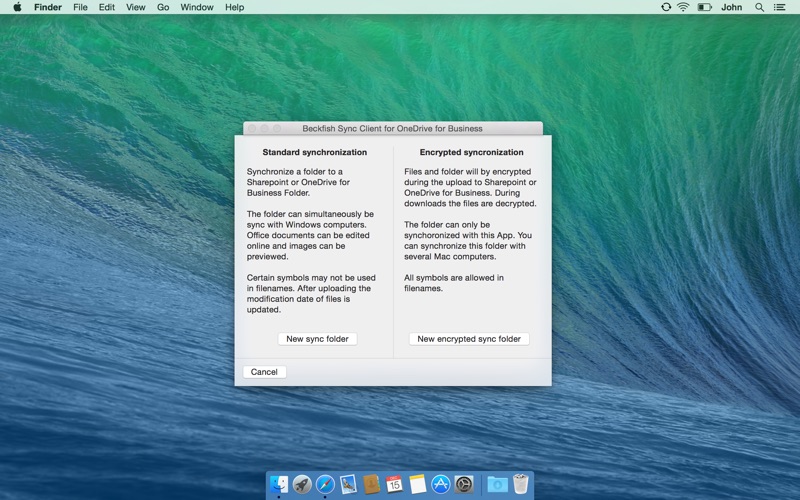The image size is (800, 500).
Task: Launch Safari from the Dock
Action: point(325,484)
